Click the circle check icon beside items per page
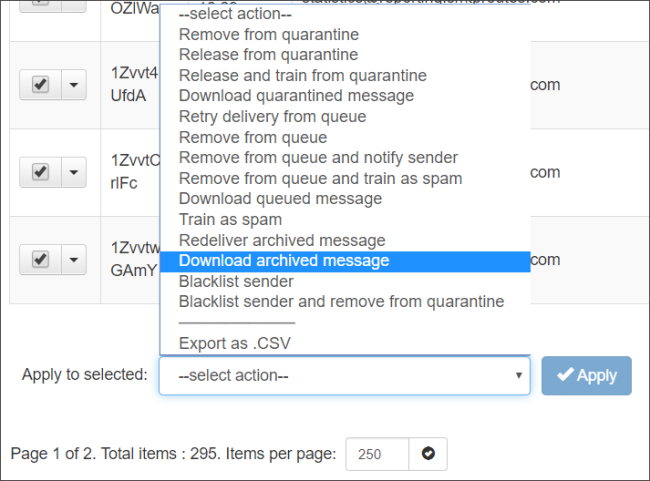 click(x=428, y=454)
